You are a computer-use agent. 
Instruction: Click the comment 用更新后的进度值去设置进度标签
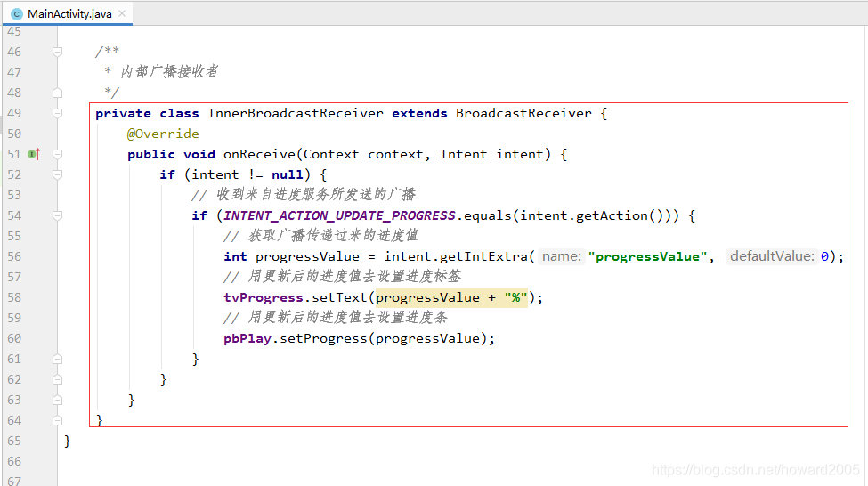click(x=354, y=277)
